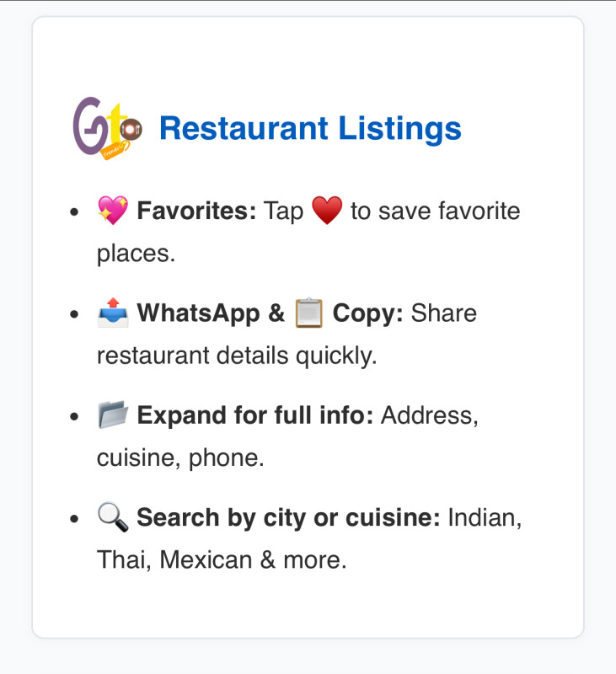Click 'Thai, Mexican & more.' text
This screenshot has height=674, width=616.
[x=222, y=560]
